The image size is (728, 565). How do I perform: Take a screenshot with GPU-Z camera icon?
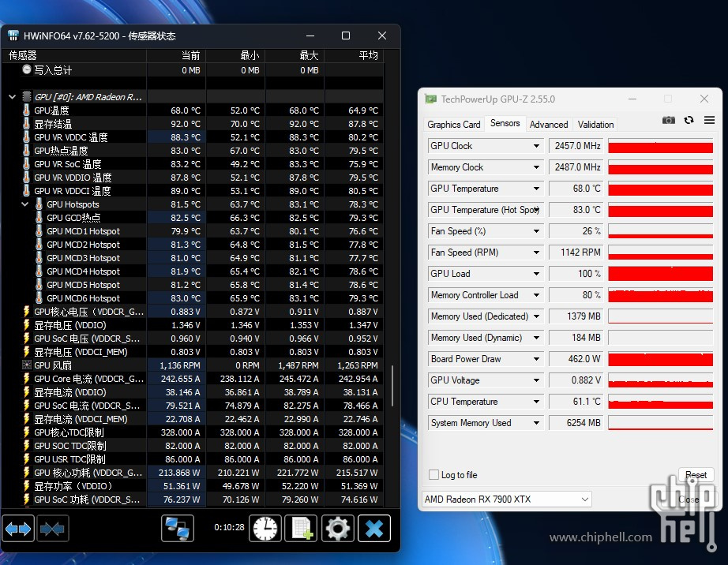(669, 120)
